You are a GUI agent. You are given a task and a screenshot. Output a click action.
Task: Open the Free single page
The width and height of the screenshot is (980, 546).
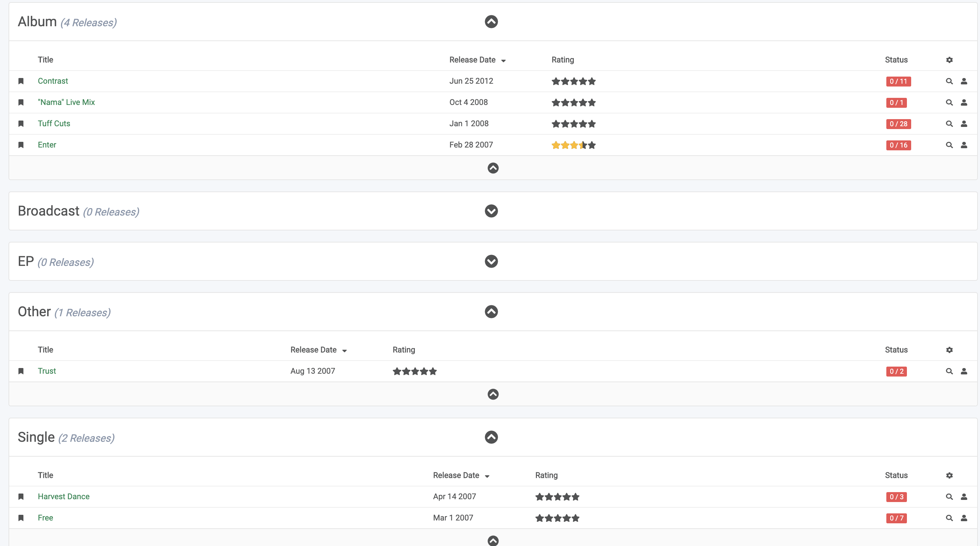[x=45, y=518]
